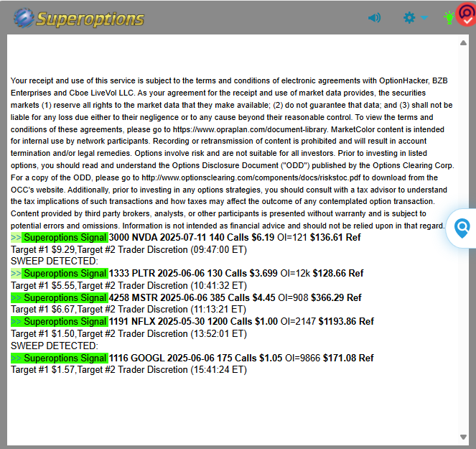The image size is (476, 449).
Task: Mute alerts with the speaker icon
Action: [x=374, y=18]
